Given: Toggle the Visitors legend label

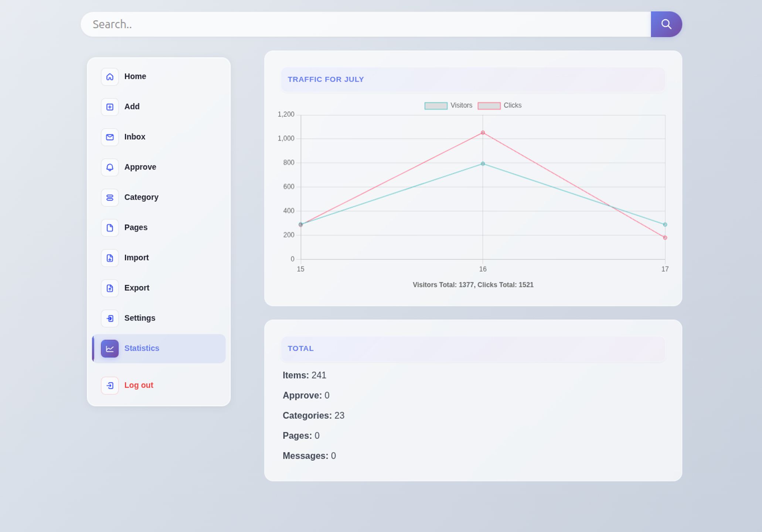Looking at the screenshot, I should (461, 106).
